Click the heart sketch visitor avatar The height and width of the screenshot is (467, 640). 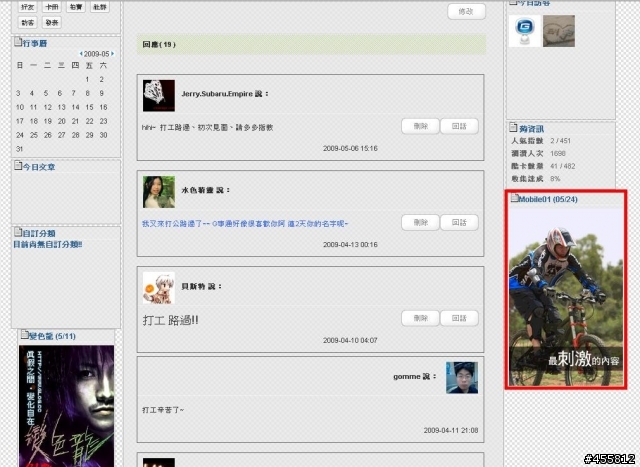559,31
